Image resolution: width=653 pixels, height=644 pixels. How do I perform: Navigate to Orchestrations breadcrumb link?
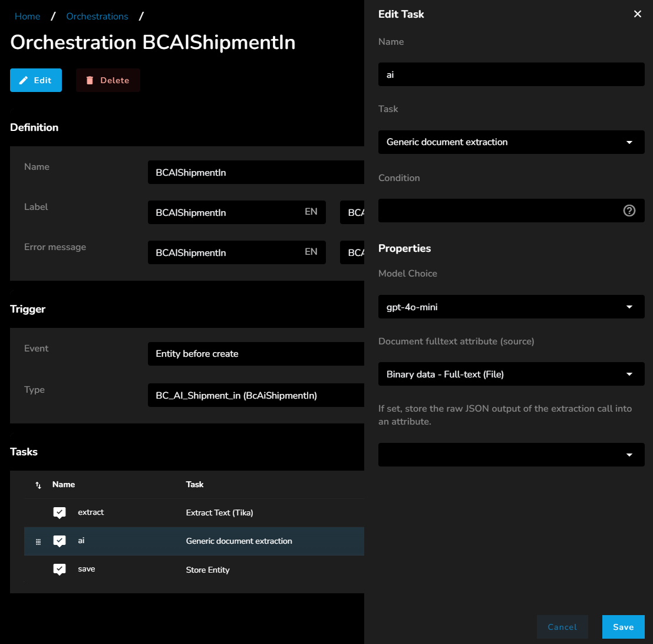click(x=97, y=17)
